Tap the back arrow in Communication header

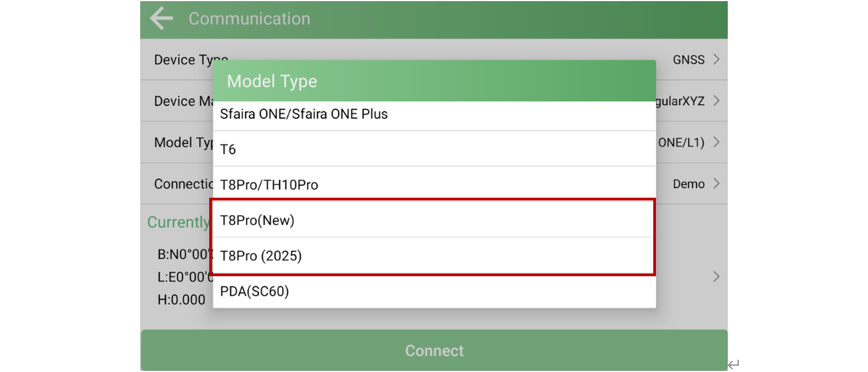tap(161, 18)
